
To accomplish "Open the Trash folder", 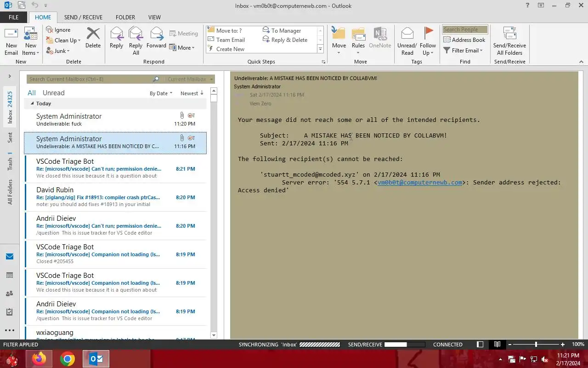I will (x=10, y=161).
